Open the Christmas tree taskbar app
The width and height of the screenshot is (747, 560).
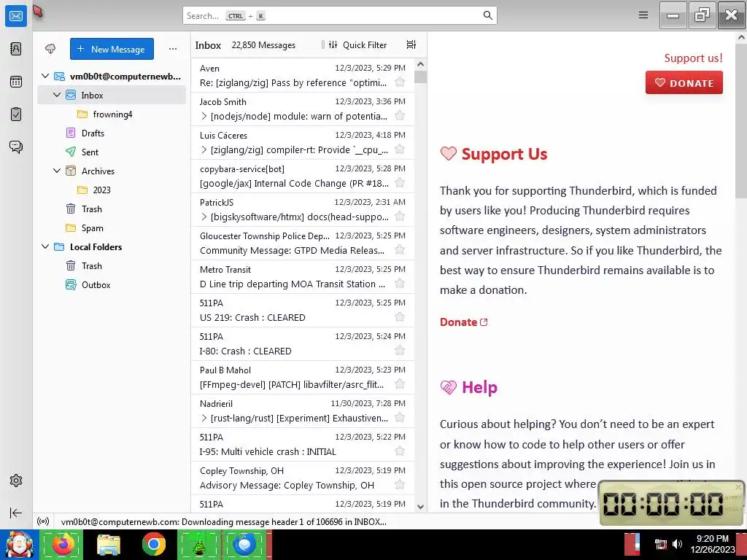click(199, 544)
